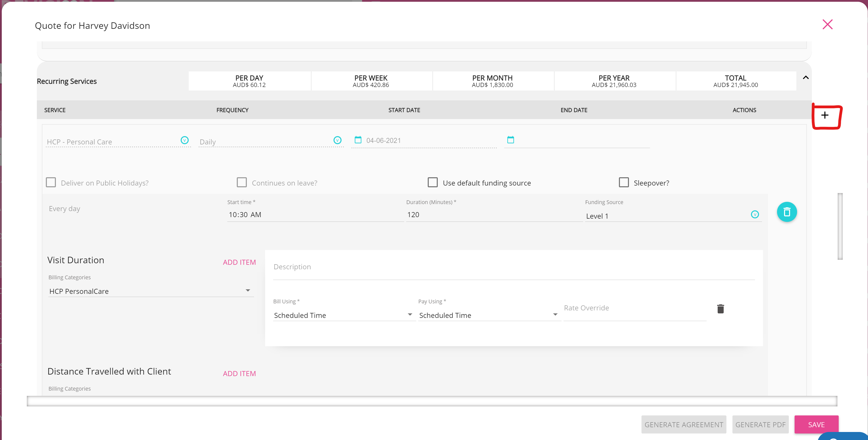The image size is (868, 440).
Task: Click the Rate Override field
Action: point(635,309)
